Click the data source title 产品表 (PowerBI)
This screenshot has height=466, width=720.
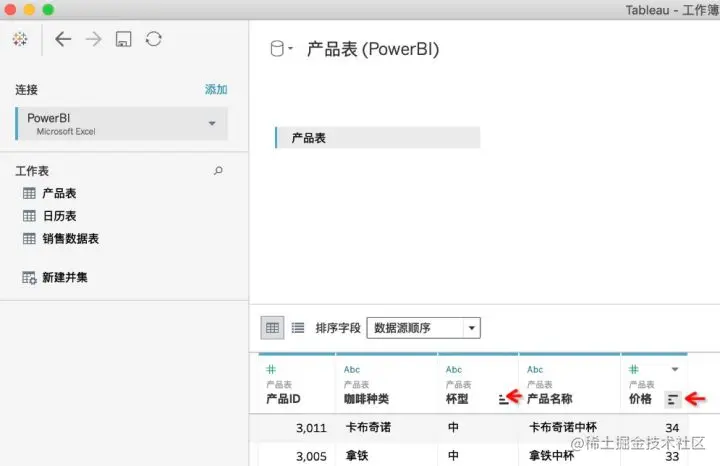pos(373,49)
